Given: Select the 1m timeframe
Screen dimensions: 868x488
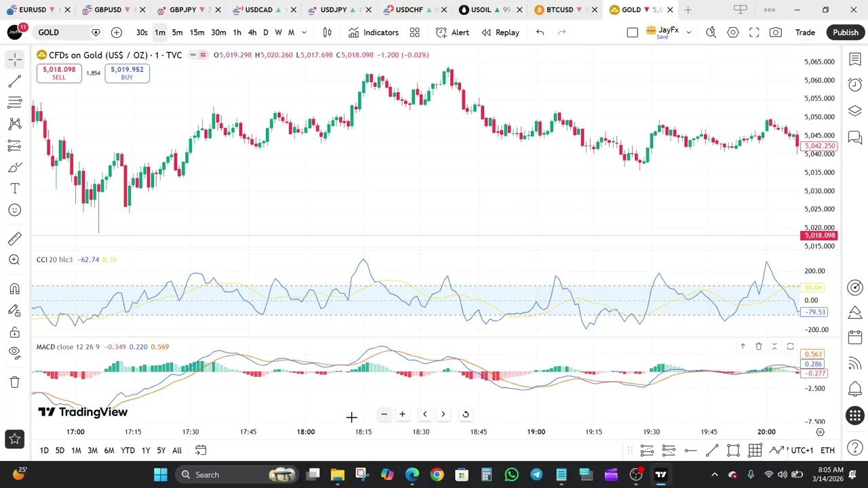Looking at the screenshot, I should 159,33.
